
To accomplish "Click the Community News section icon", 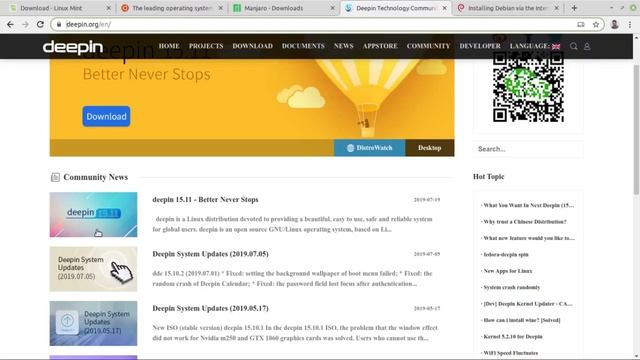I will [x=55, y=177].
